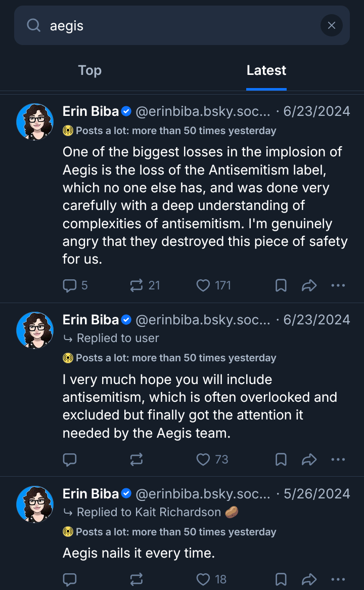Image resolution: width=364 pixels, height=590 pixels.
Task: Open Erin Biba's name on the 5/26/2024 post
Action: pos(90,493)
